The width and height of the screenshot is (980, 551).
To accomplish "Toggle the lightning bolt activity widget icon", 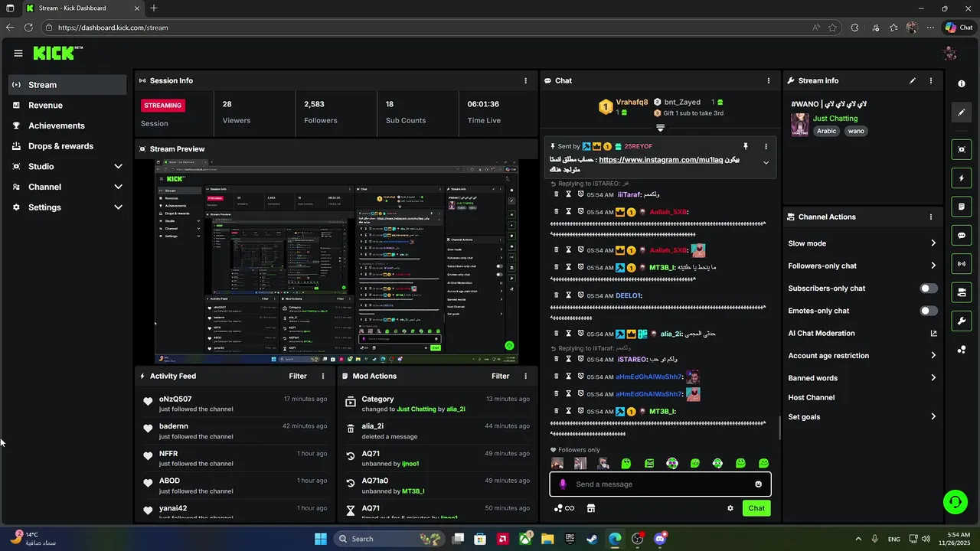I will pos(962,178).
